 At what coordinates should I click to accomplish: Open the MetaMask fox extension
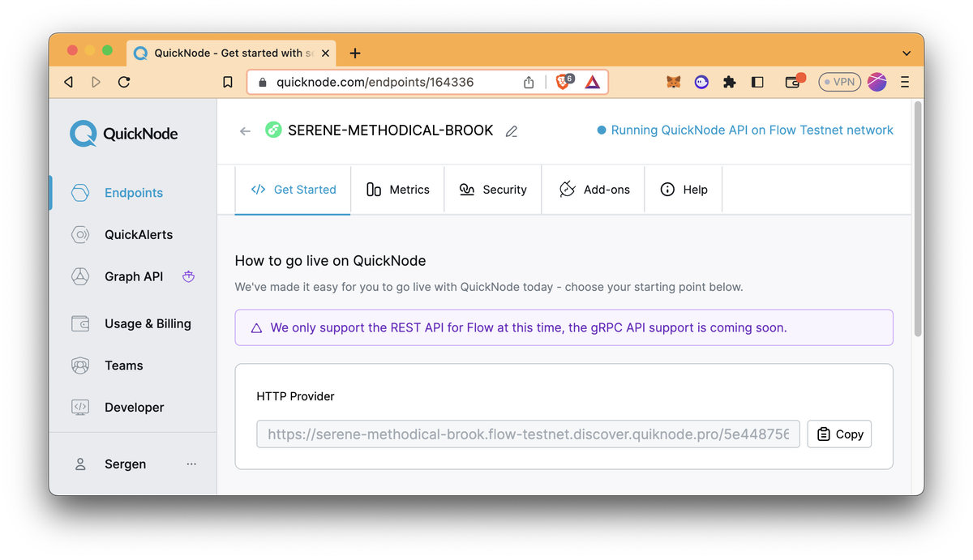coord(673,82)
